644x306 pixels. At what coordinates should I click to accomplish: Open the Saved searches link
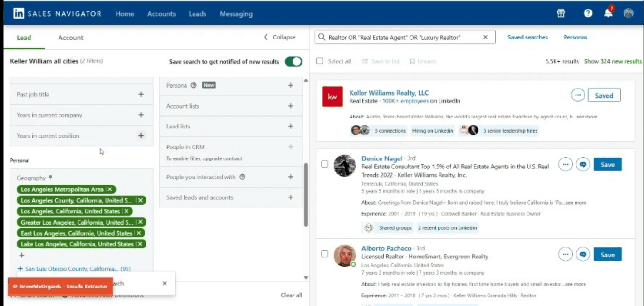[x=527, y=37]
